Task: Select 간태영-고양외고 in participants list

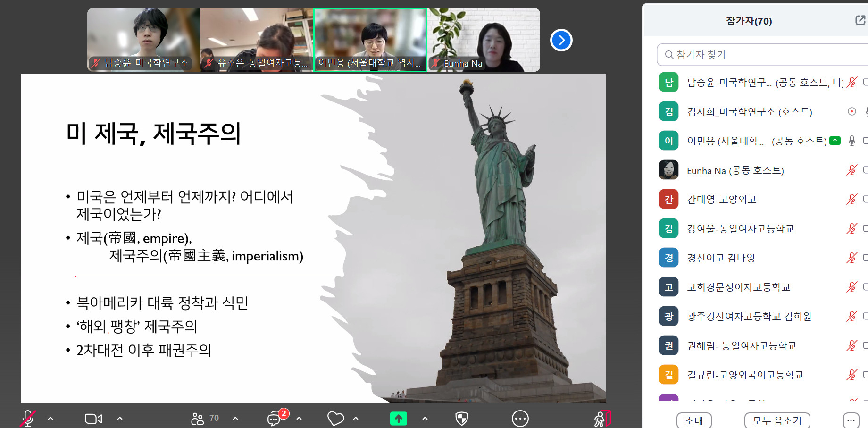Action: point(721,200)
